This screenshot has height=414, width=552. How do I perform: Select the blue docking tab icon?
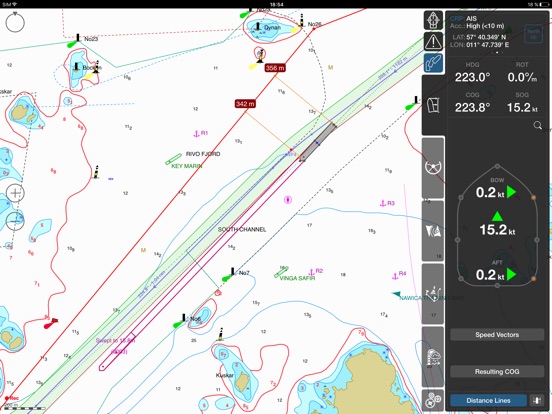tap(433, 63)
